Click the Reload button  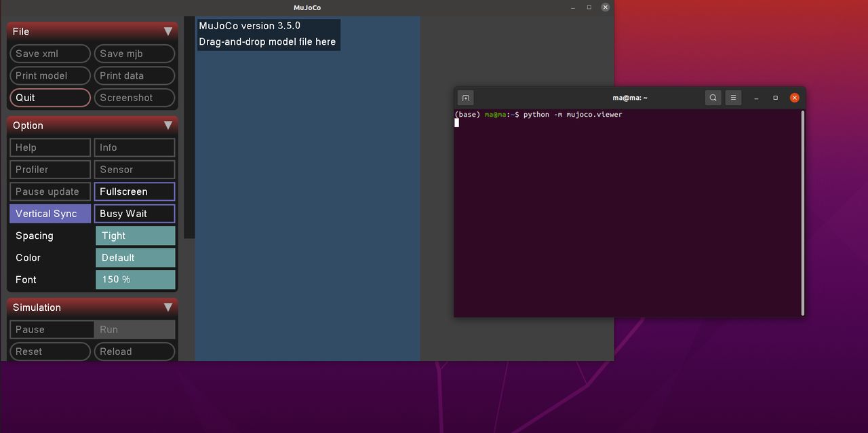coord(134,352)
